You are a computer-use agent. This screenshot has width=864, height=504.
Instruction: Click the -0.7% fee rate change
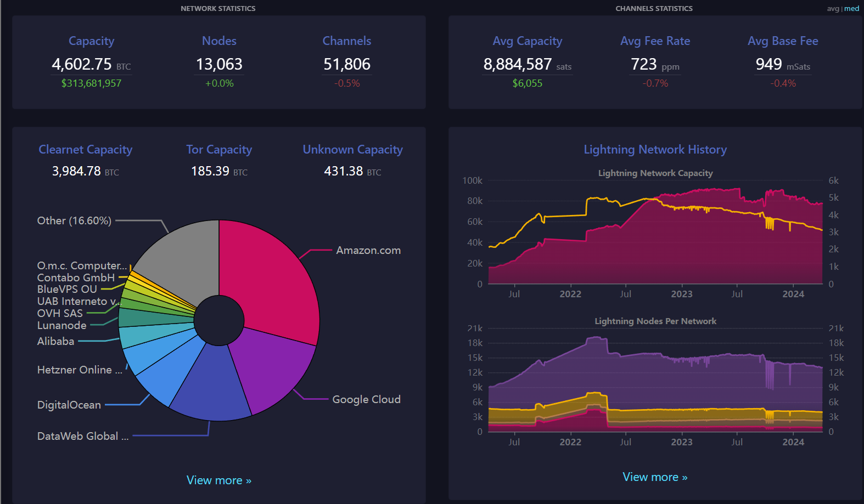(655, 83)
